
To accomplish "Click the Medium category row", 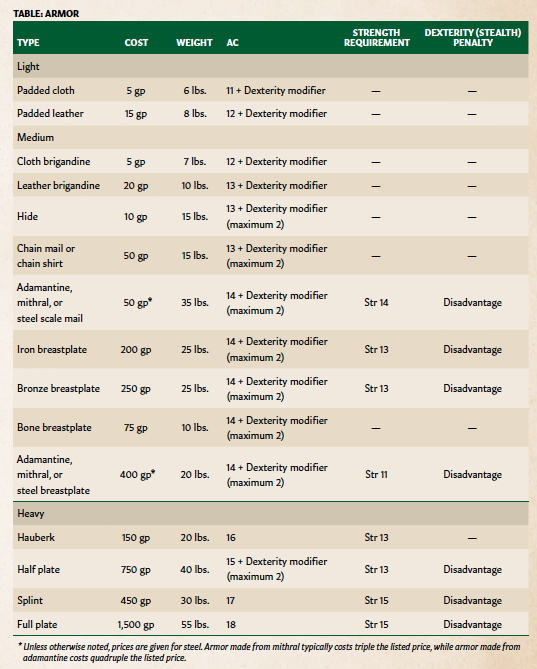I will (x=270, y=137).
